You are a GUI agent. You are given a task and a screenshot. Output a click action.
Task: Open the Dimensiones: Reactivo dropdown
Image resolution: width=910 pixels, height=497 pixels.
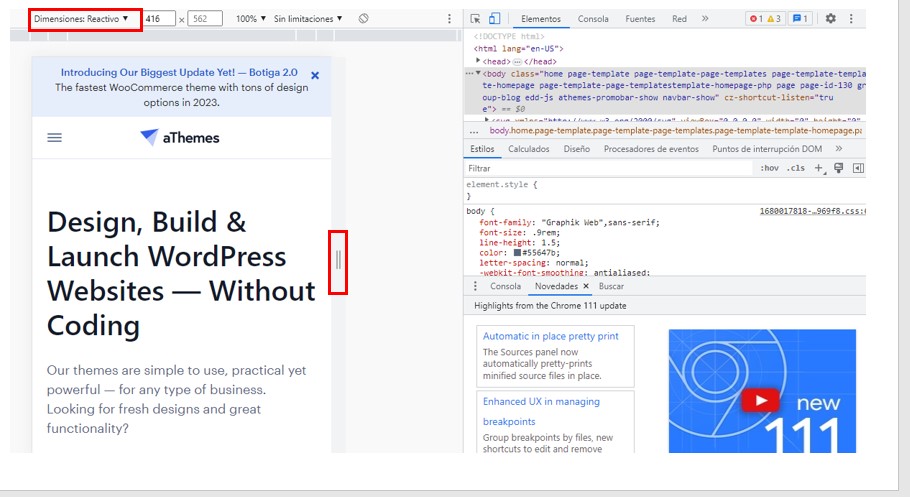[x=81, y=19]
